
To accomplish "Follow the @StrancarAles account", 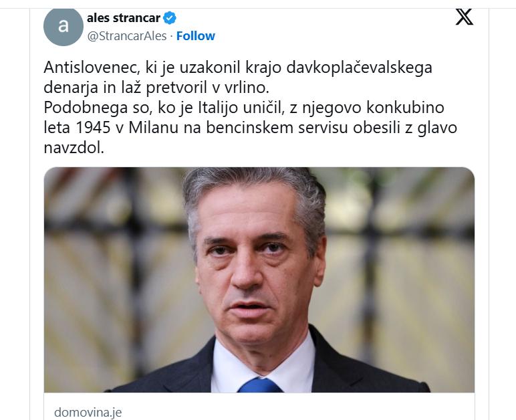I will click(x=195, y=36).
